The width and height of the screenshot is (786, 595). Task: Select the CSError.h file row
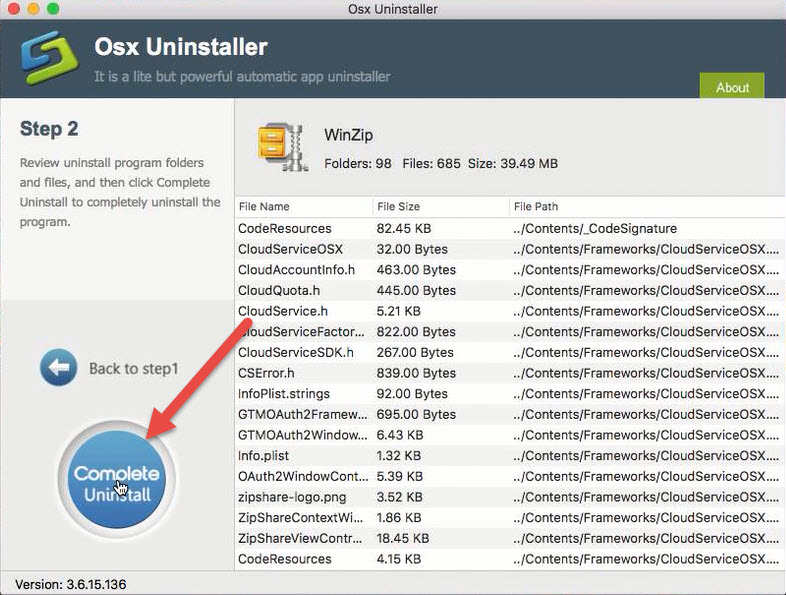click(x=510, y=373)
